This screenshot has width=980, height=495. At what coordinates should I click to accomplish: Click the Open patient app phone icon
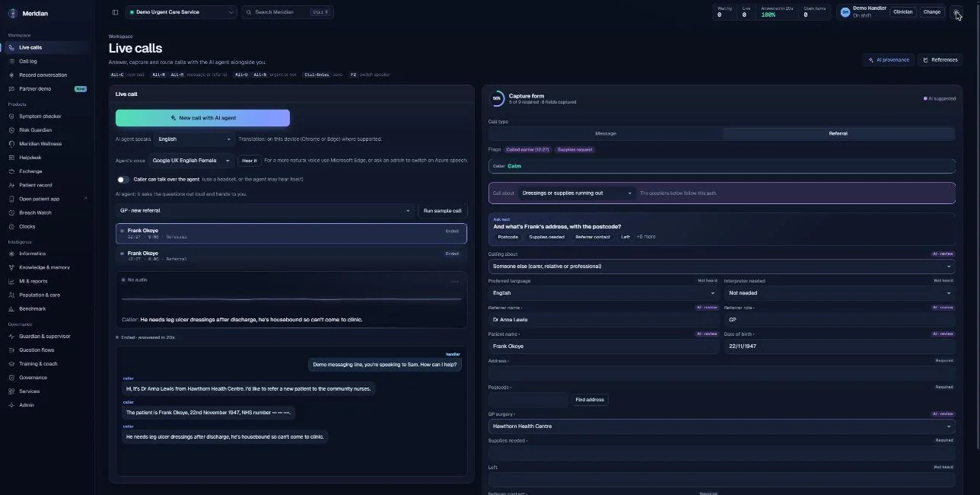click(12, 199)
